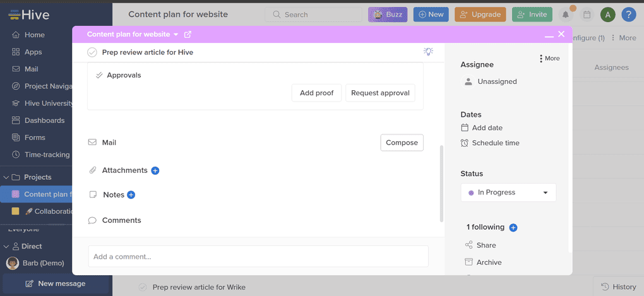Click the Assignees column header

(611, 68)
